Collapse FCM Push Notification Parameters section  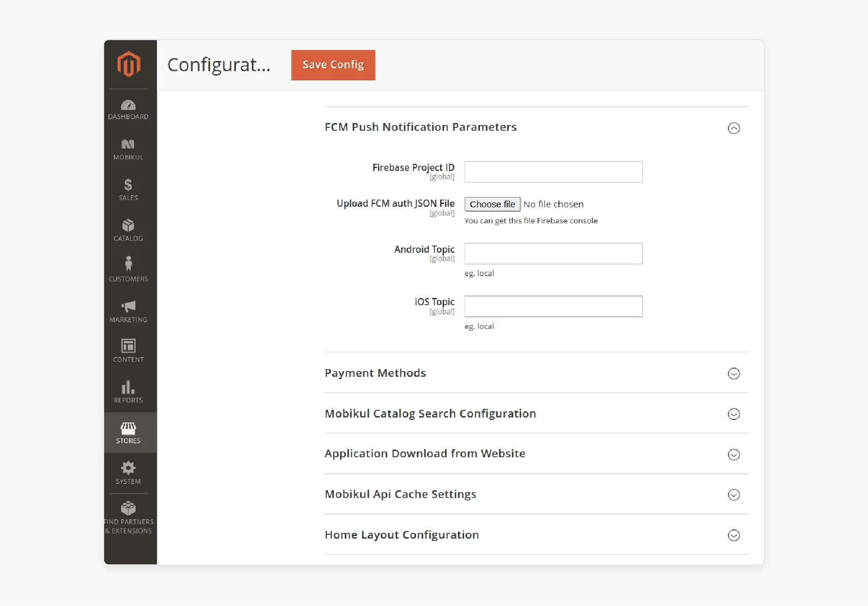tap(734, 128)
